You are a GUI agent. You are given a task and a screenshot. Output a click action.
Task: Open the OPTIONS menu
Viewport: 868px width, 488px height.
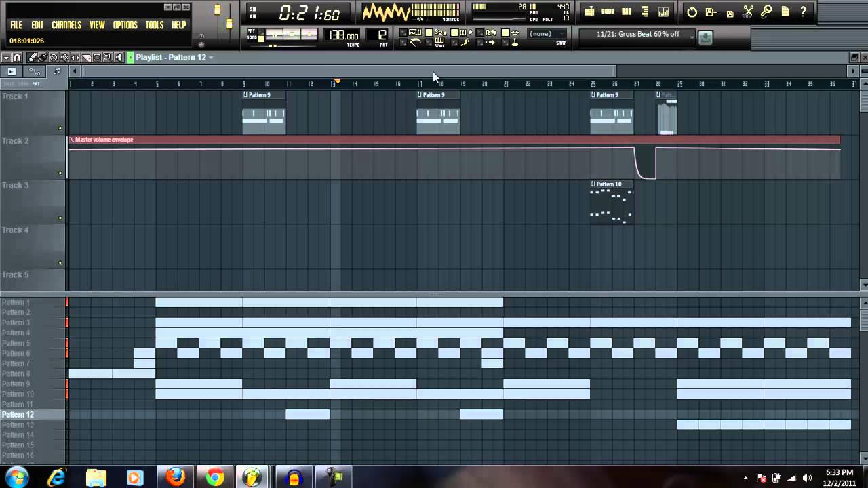[125, 25]
